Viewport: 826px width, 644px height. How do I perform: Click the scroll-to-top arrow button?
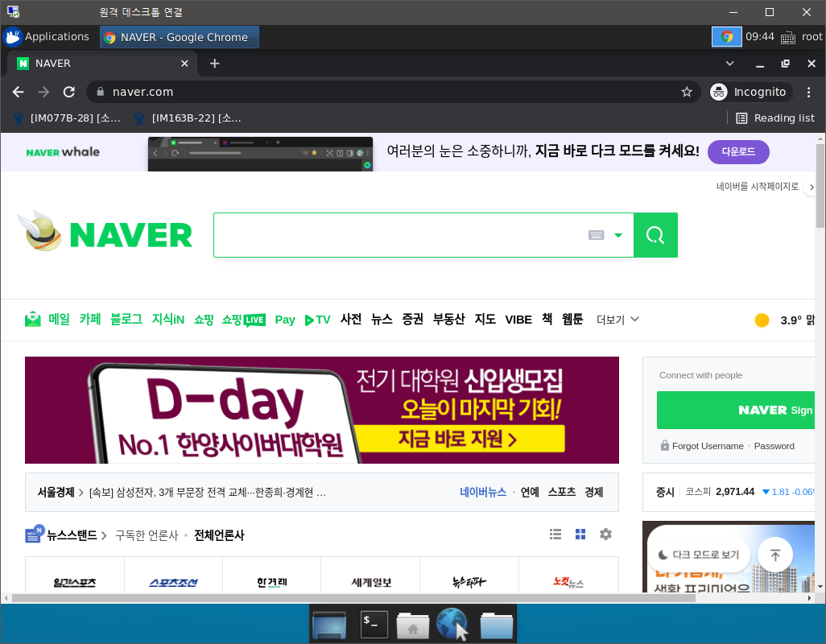point(775,555)
